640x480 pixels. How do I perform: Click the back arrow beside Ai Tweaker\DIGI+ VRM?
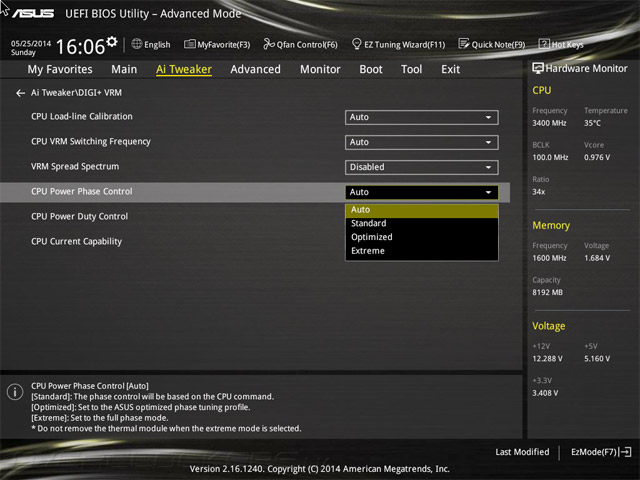click(x=20, y=93)
